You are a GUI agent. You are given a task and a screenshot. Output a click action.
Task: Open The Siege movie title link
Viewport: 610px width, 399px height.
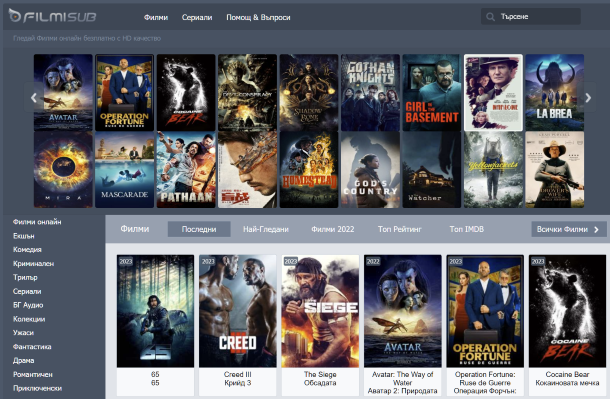320,374
